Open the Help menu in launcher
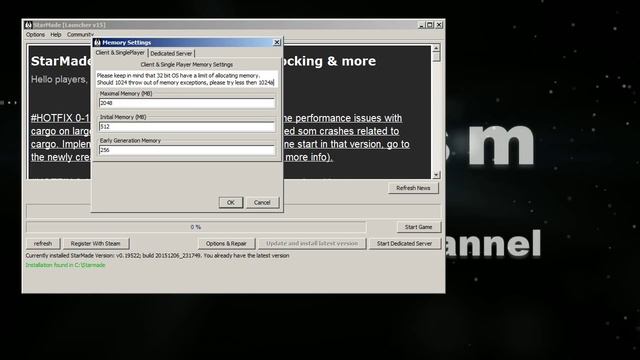The image size is (640, 360). point(56,35)
